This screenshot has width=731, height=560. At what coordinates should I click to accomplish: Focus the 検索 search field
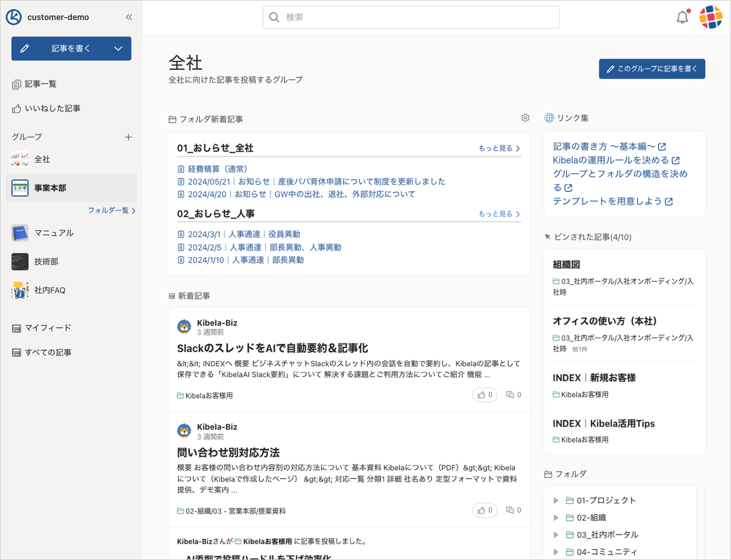coord(411,17)
